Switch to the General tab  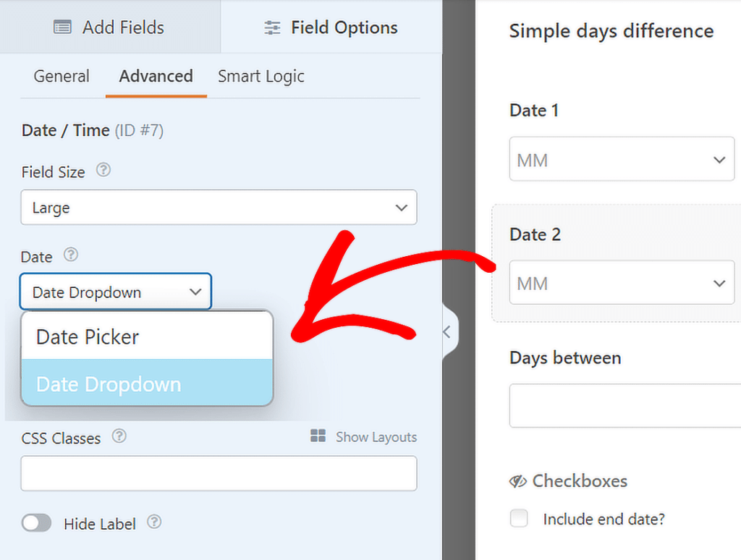pos(62,76)
